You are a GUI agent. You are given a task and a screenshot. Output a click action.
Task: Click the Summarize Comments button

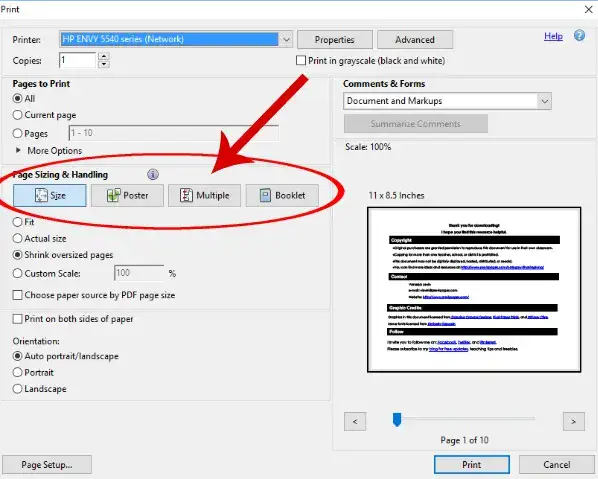pyautogui.click(x=416, y=124)
